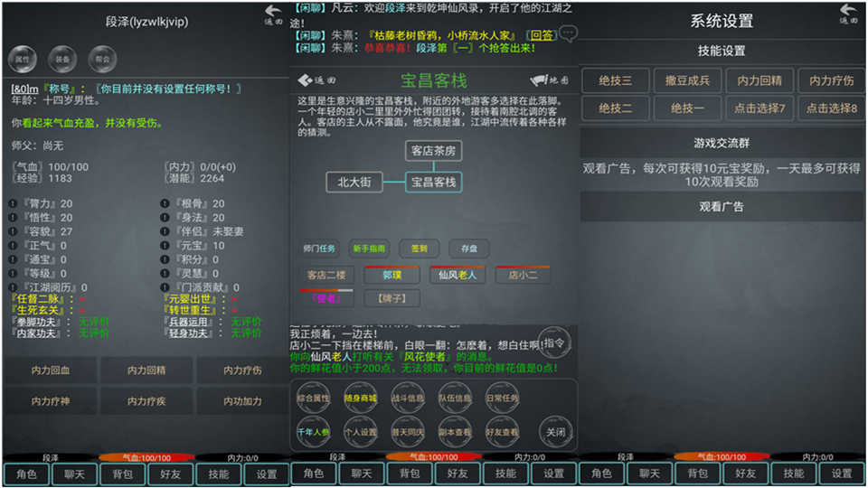Image resolution: width=868 pixels, height=488 pixels.
Task: Open the 副本查看 circle button
Action: pos(455,432)
